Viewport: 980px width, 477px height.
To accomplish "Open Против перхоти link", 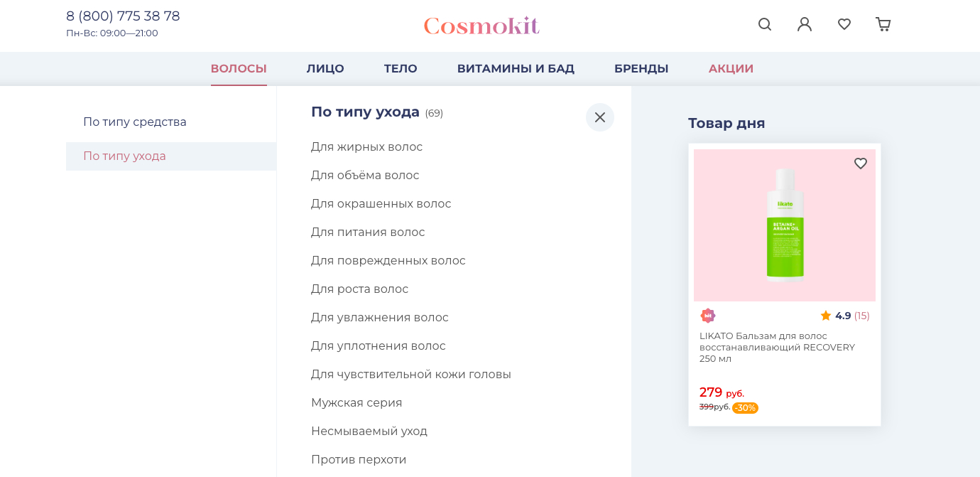I will click(359, 460).
